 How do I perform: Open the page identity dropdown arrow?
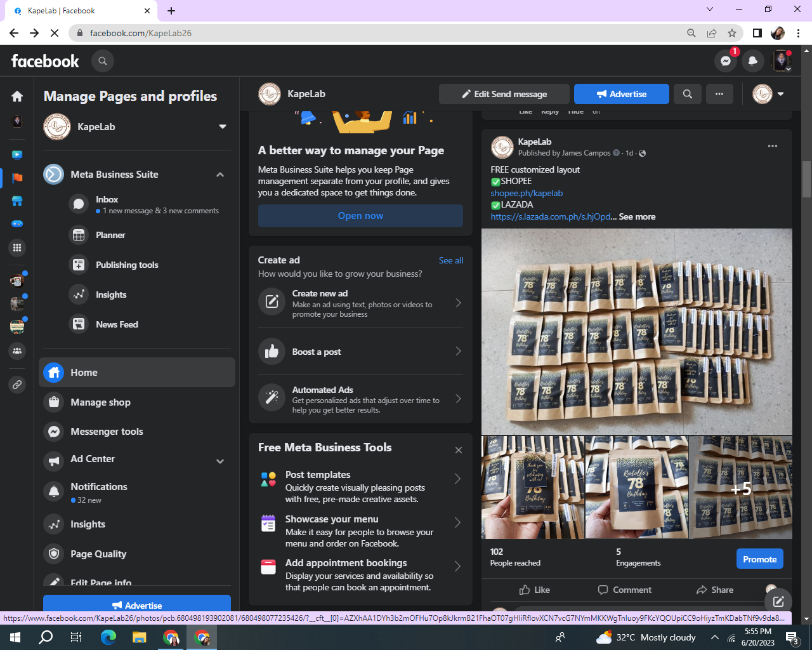coord(780,94)
